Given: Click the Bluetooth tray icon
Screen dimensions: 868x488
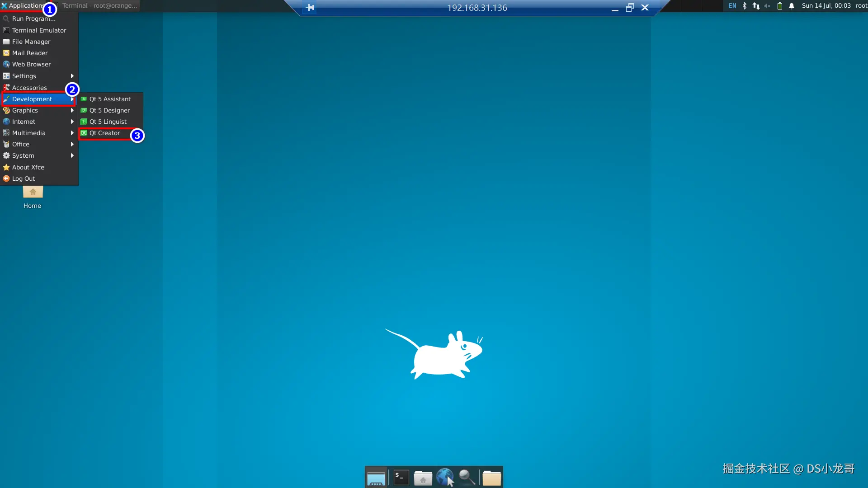Looking at the screenshot, I should click(x=745, y=6).
